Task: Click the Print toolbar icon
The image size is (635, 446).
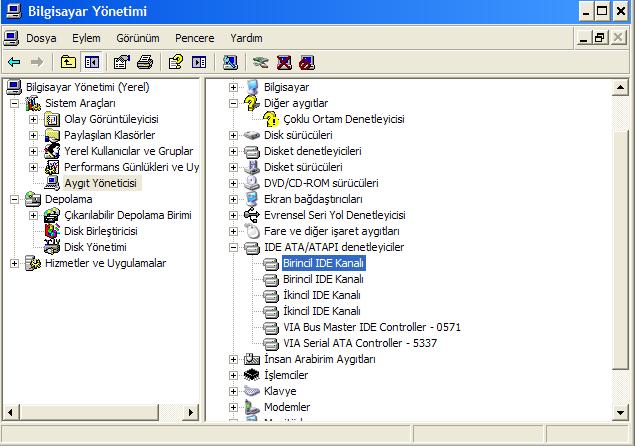Action: pyautogui.click(x=145, y=62)
